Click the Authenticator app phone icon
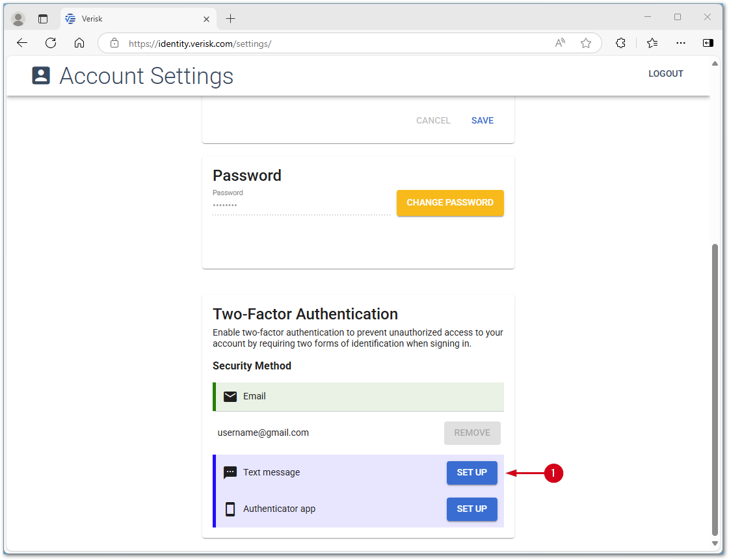 [230, 509]
